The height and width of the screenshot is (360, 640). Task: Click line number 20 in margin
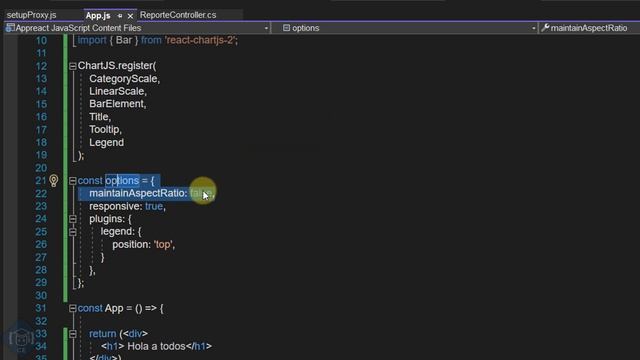[x=41, y=168]
